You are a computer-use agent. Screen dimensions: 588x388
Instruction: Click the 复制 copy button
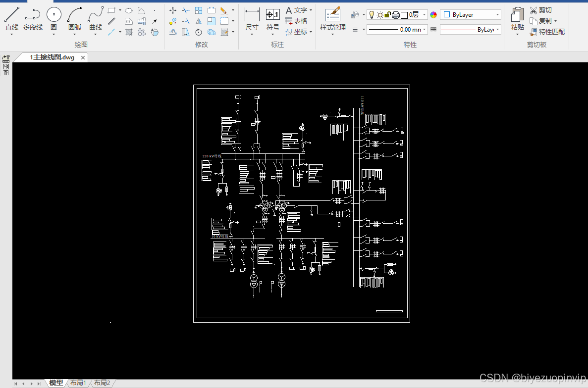click(541, 21)
